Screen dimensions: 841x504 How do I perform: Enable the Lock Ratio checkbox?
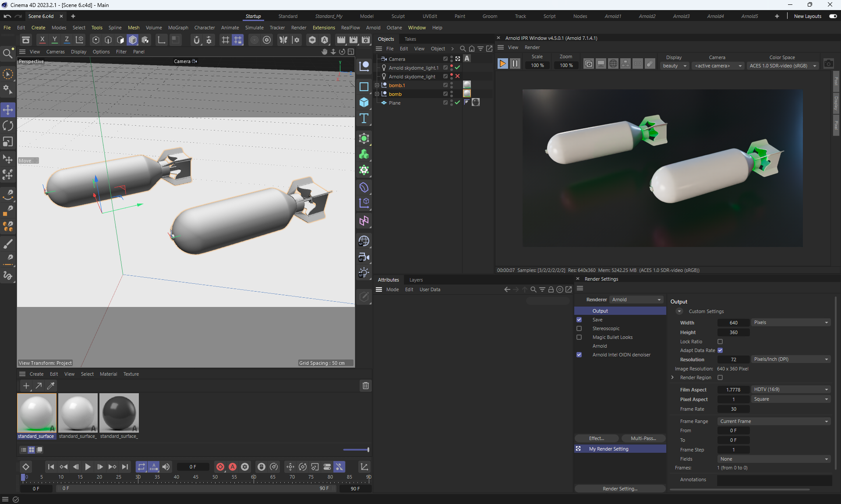(x=720, y=342)
